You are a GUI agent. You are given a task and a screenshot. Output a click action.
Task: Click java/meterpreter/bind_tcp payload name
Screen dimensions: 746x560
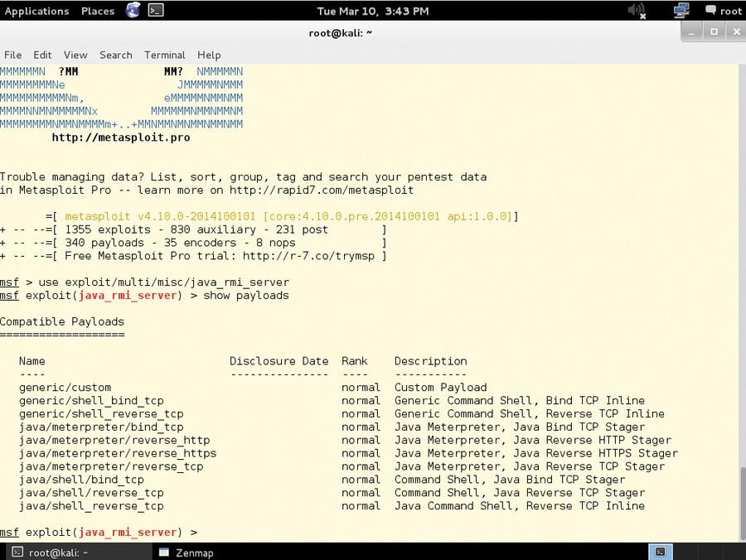[101, 427]
